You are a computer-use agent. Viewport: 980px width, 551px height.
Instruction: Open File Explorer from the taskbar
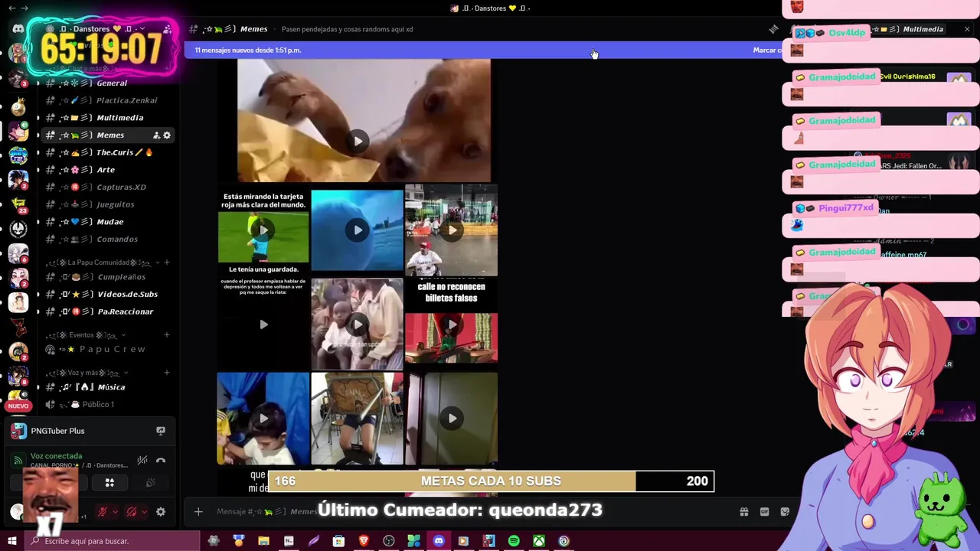263,541
